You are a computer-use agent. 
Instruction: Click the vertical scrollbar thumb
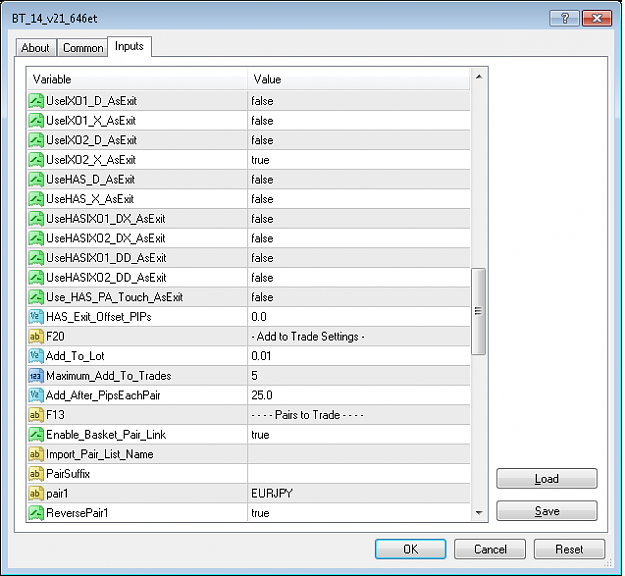479,311
